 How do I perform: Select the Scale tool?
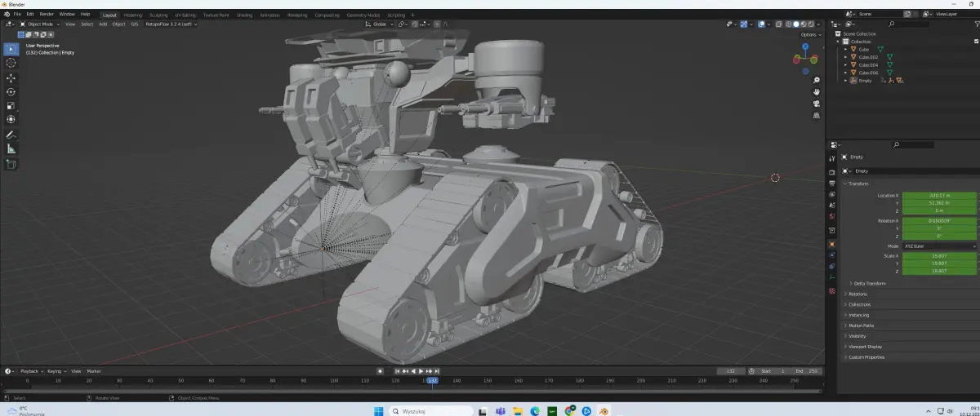11,106
